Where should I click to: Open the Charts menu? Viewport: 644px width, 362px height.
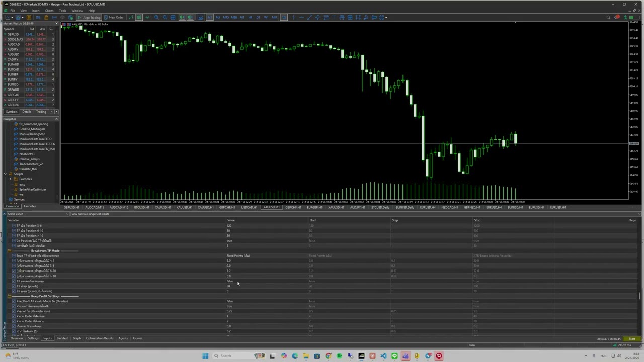click(x=49, y=11)
